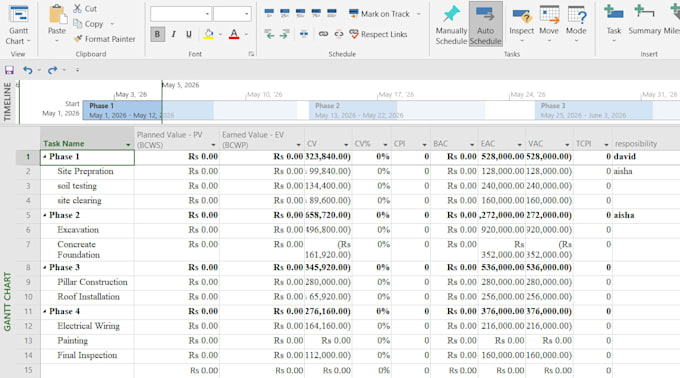Image resolution: width=680 pixels, height=378 pixels.
Task: Select the Pillar Construction task
Action: [92, 282]
